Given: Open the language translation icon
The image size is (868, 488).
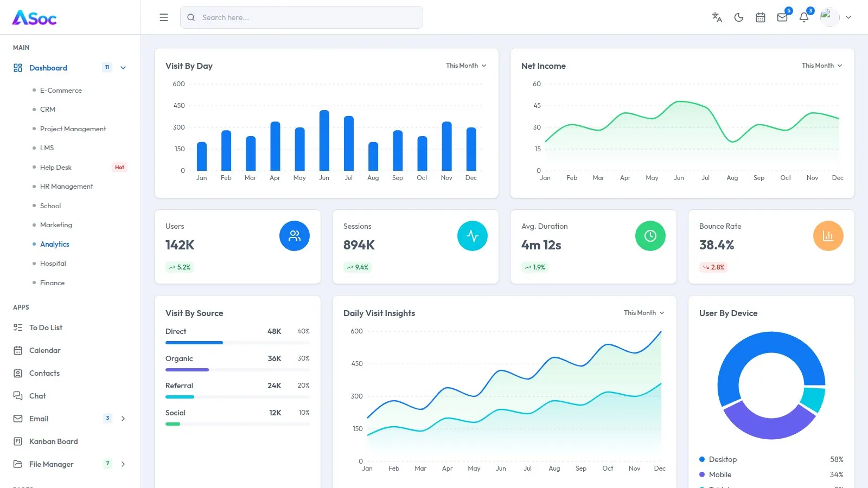Looking at the screenshot, I should 717,17.
